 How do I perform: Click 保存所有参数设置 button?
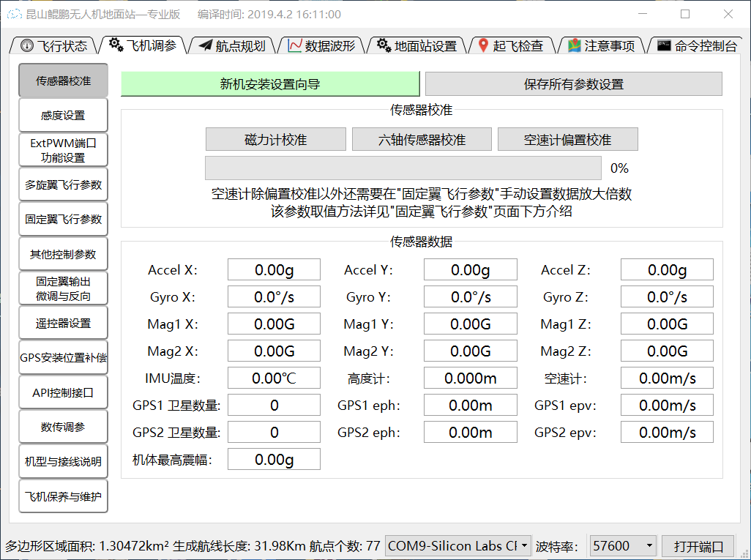point(573,84)
